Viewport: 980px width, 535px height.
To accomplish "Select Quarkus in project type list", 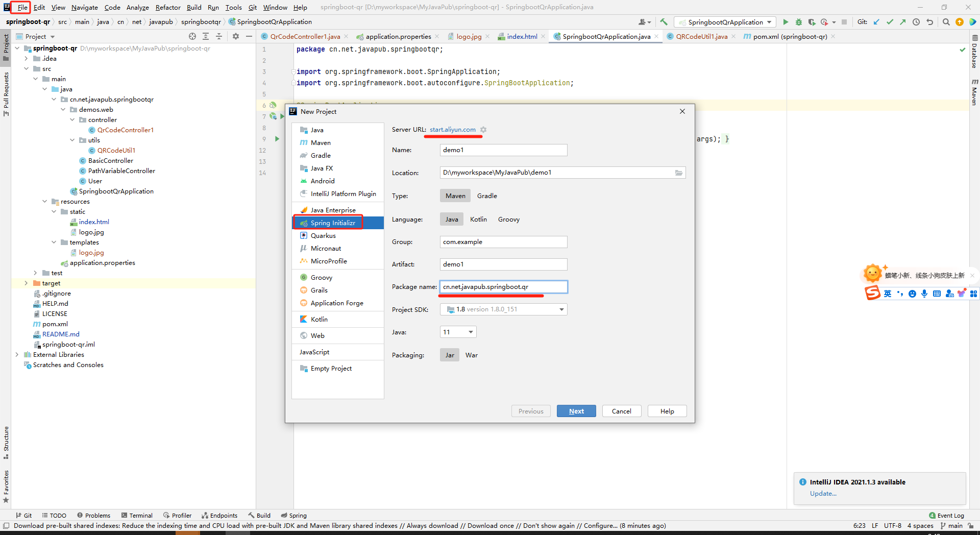I will click(338, 236).
